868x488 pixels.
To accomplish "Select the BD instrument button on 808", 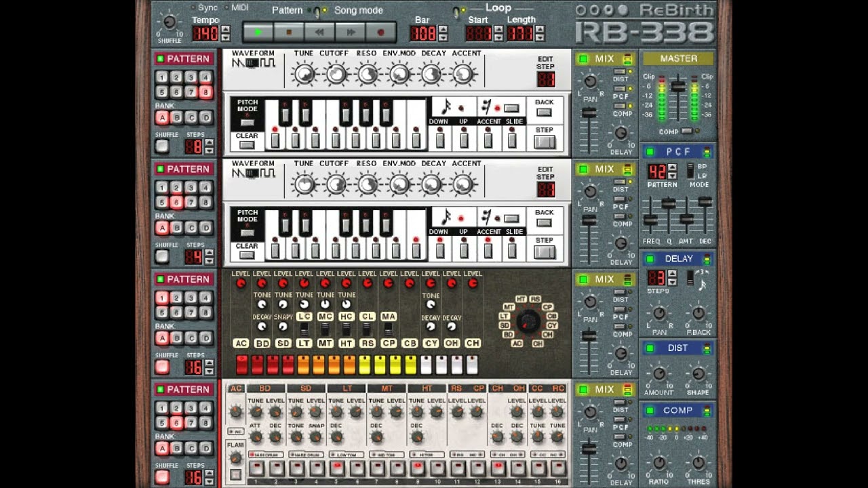I will (262, 344).
